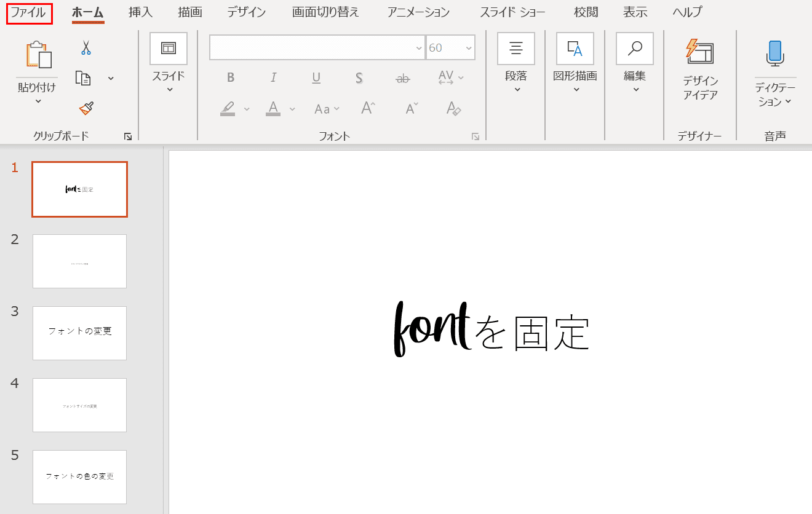Open the 図形描画 drawing menu
The image size is (812, 514).
click(x=575, y=64)
